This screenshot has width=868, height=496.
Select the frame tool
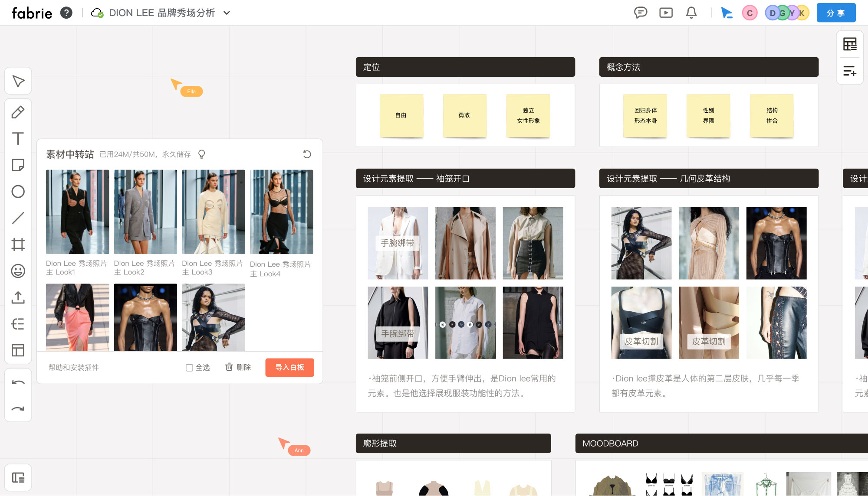[x=18, y=245]
